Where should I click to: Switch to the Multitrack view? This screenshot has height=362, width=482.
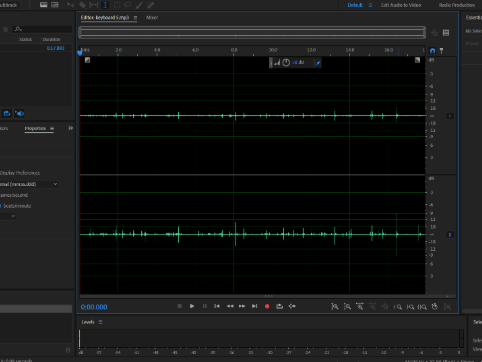(9, 5)
